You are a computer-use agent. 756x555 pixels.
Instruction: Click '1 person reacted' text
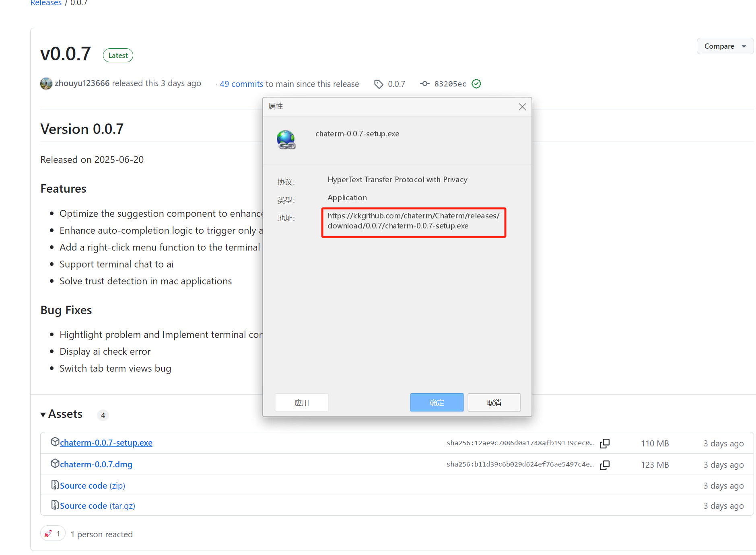(102, 534)
